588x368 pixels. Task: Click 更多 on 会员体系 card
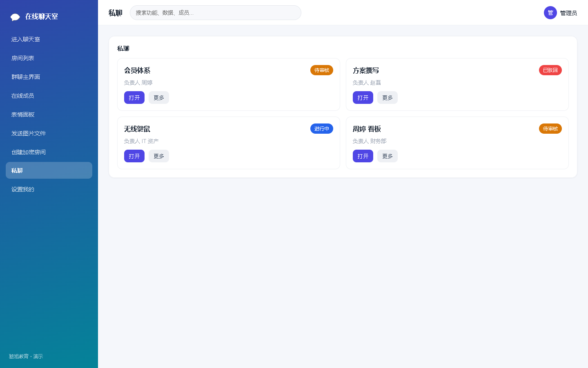pos(159,98)
